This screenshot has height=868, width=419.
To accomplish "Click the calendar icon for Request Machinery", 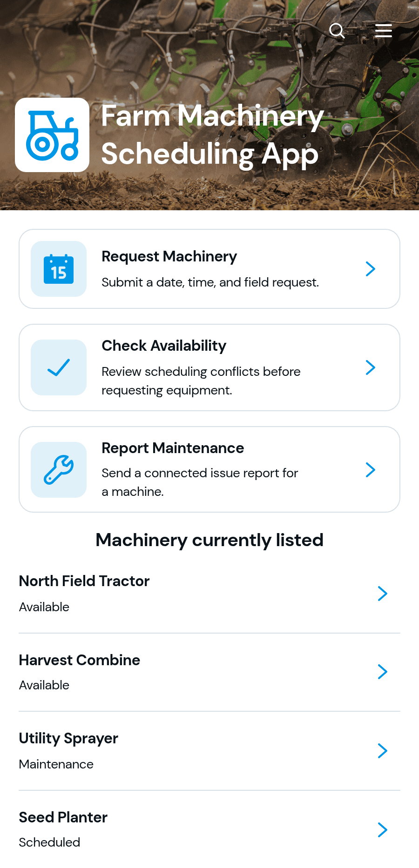I will [x=59, y=269].
